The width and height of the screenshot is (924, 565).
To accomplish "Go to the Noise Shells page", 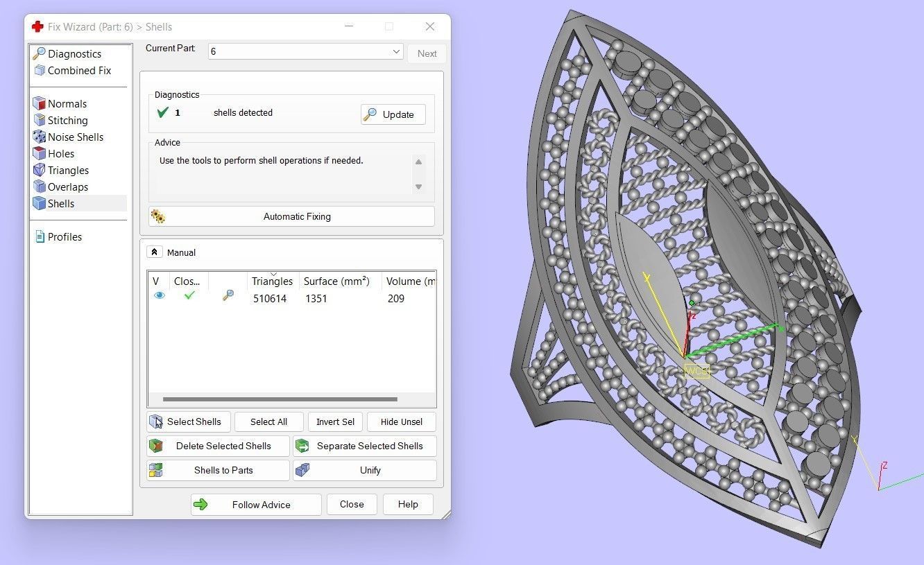I will pos(76,137).
